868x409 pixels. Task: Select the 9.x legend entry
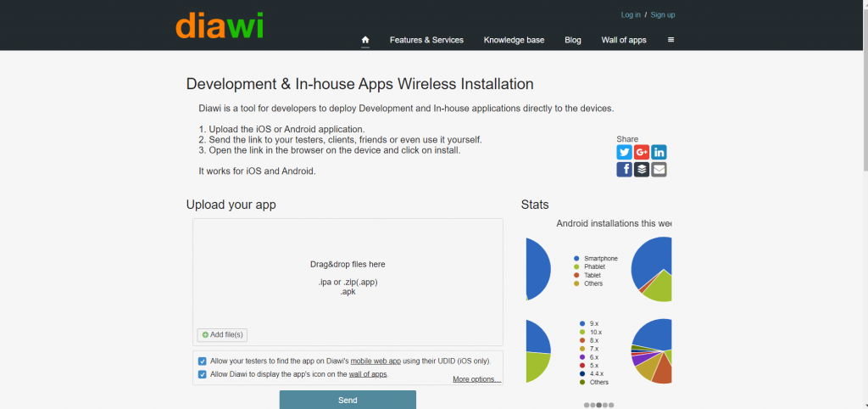589,323
